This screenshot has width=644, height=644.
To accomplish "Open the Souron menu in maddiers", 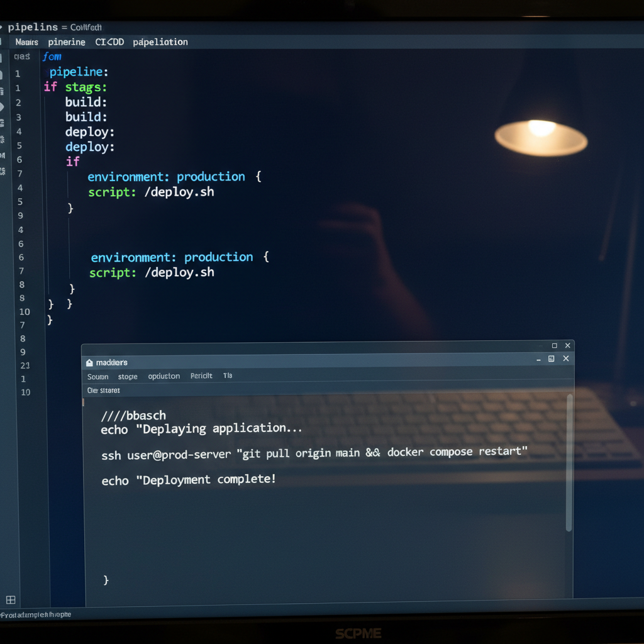I will pos(97,377).
